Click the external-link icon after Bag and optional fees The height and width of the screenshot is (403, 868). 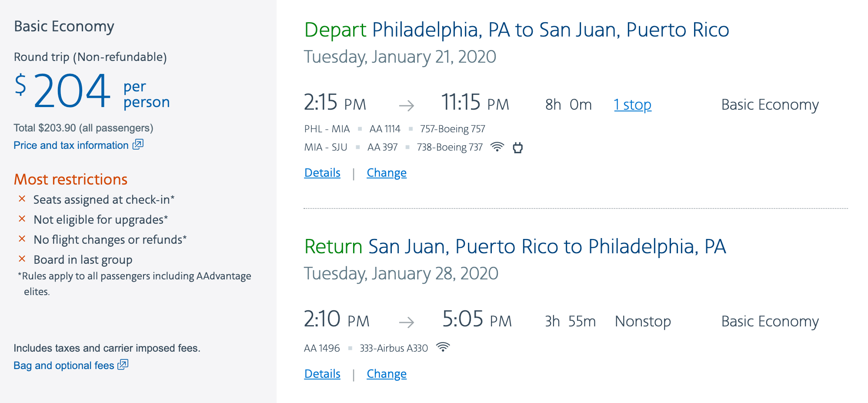coord(123,365)
